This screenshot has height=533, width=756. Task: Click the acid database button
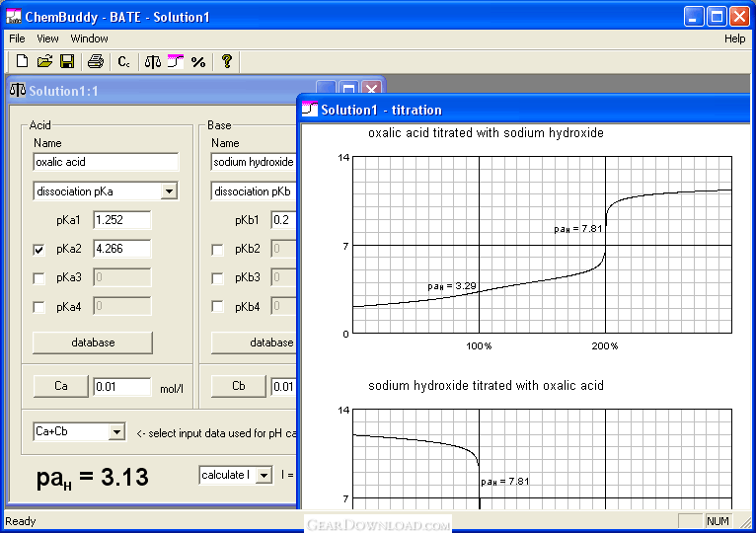pyautogui.click(x=93, y=343)
